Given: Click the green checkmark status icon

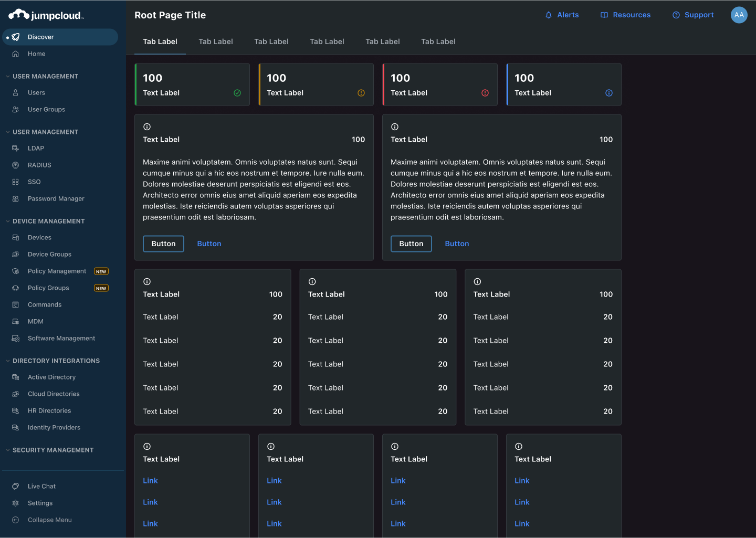Looking at the screenshot, I should coord(237,93).
